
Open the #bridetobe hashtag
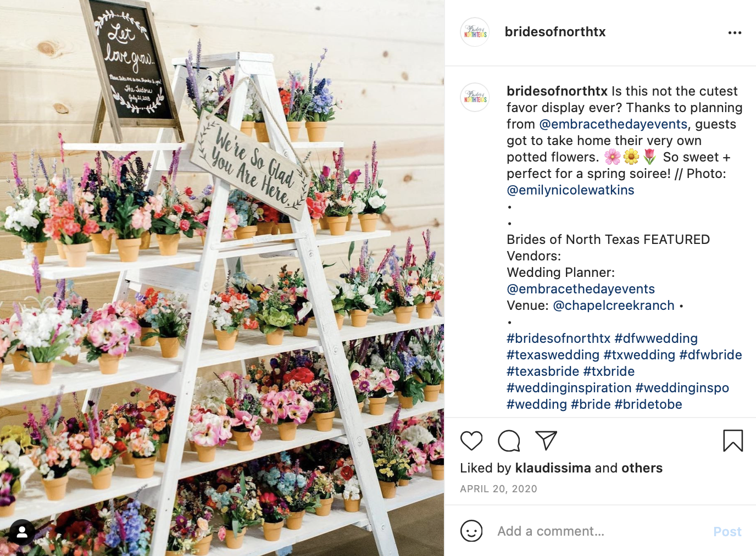tap(648, 404)
